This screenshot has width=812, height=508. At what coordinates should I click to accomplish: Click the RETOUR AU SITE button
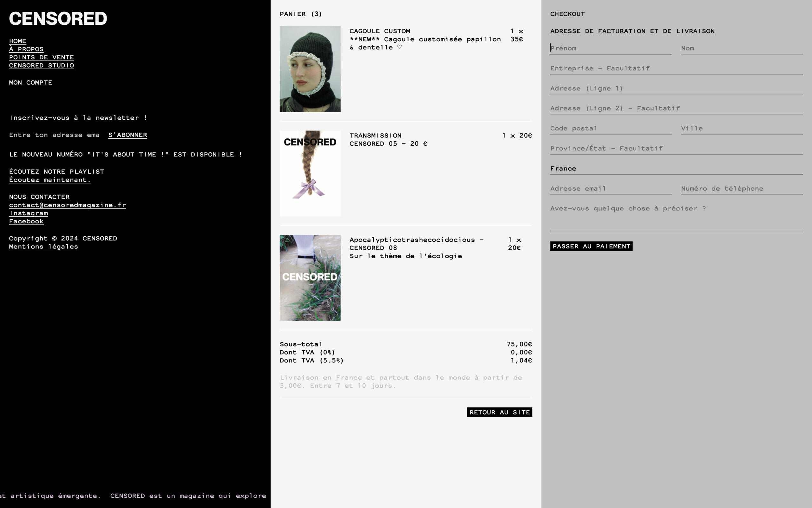point(499,412)
